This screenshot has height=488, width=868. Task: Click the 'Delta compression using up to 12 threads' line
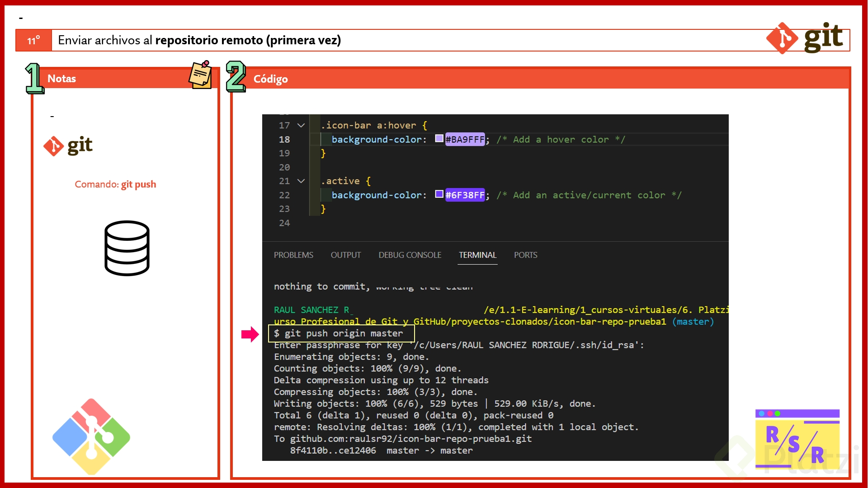click(381, 380)
